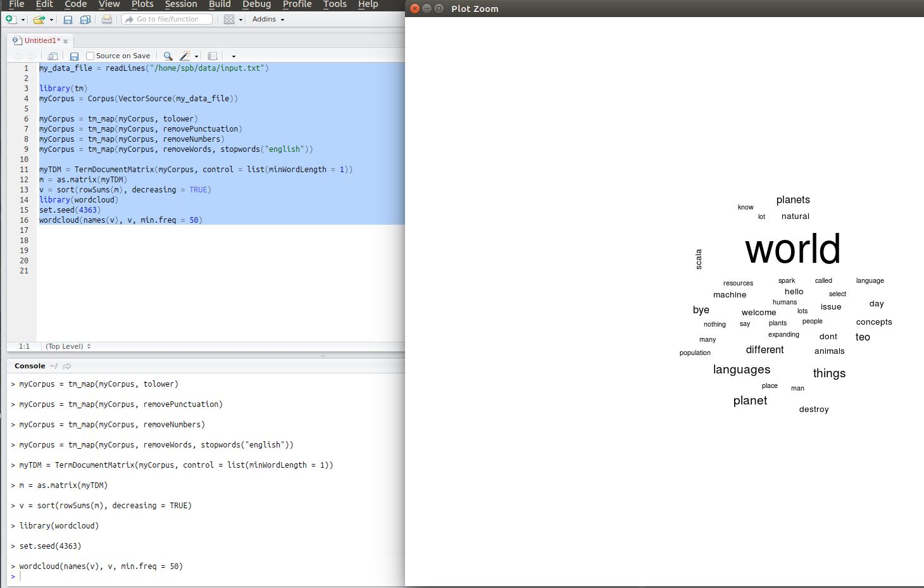Open the (Top Level) scope selector
924x588 pixels.
[66, 346]
